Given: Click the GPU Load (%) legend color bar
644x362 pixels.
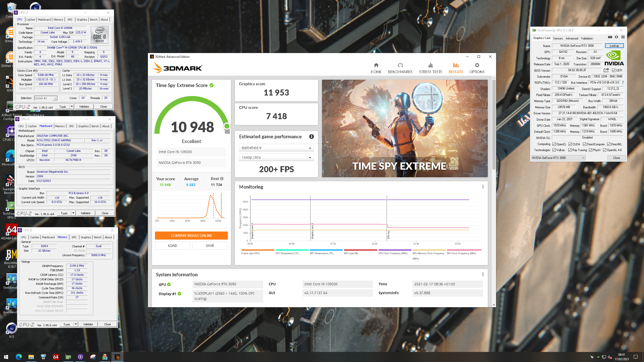Looking at the screenshot, I should click(360, 250).
